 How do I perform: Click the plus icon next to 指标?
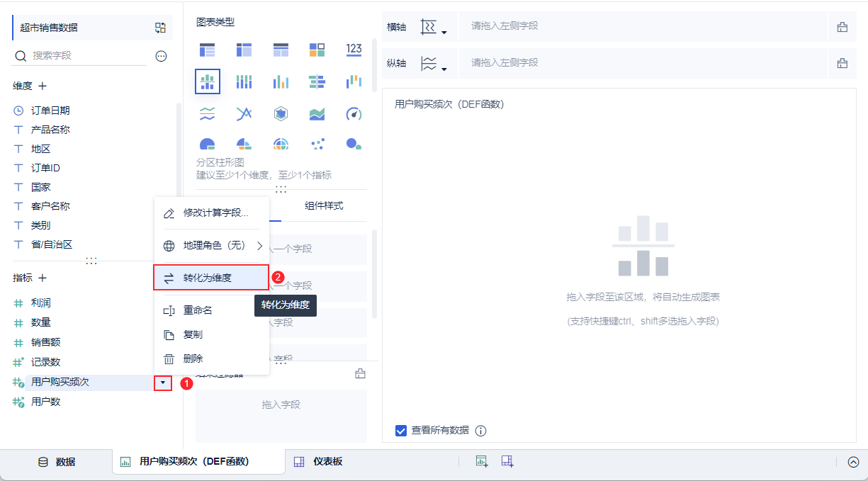coord(43,278)
